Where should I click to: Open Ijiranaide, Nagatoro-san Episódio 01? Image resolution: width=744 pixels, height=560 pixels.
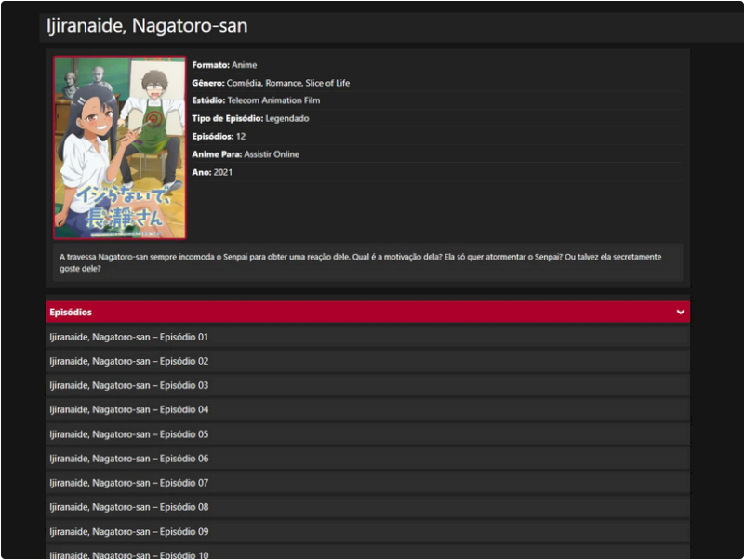(x=129, y=337)
